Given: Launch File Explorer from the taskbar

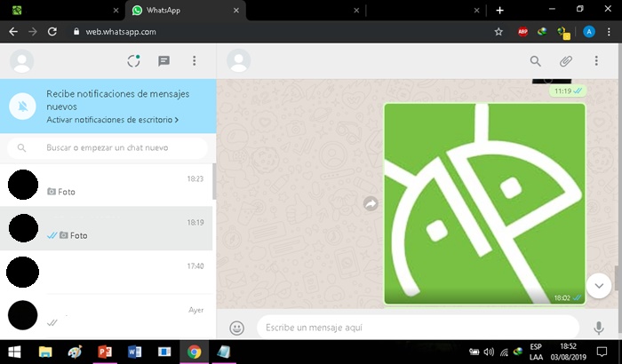Looking at the screenshot, I should click(45, 352).
